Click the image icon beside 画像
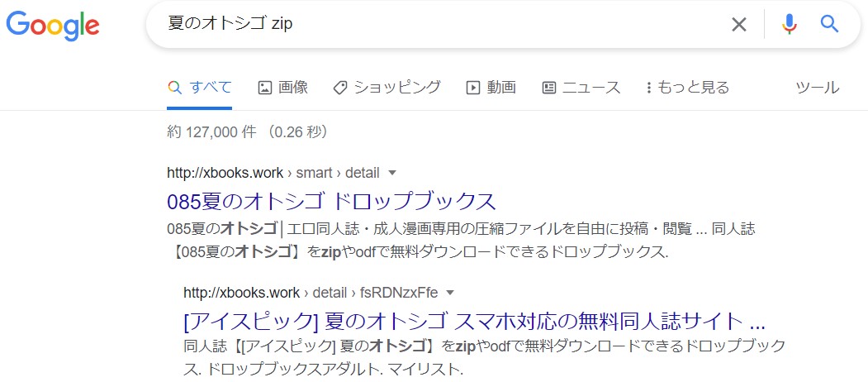868x382 pixels. tap(265, 88)
